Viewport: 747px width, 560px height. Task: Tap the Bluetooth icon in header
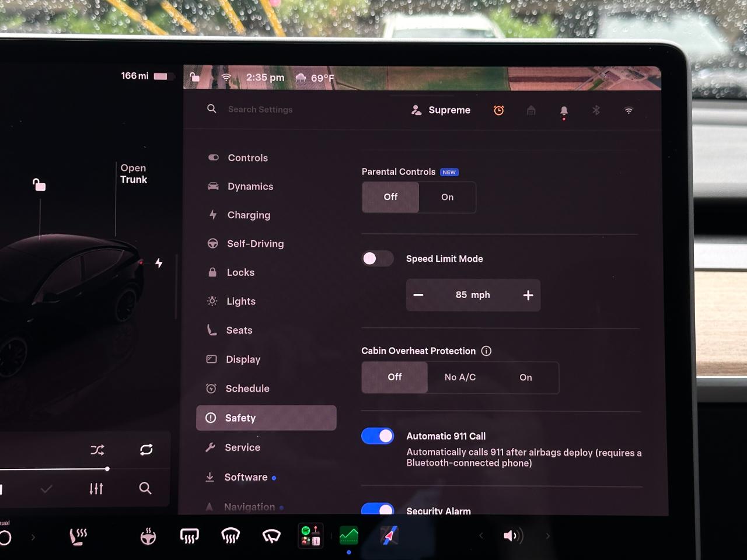click(x=596, y=110)
